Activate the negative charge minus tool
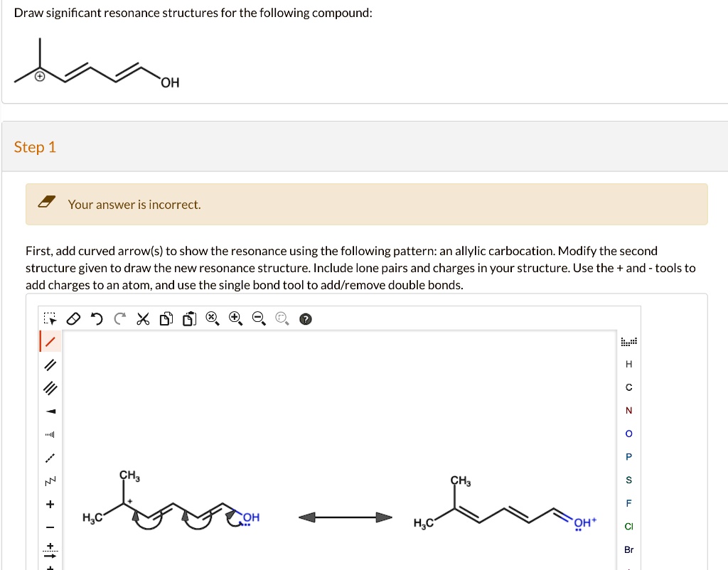The height and width of the screenshot is (570, 728). click(50, 527)
